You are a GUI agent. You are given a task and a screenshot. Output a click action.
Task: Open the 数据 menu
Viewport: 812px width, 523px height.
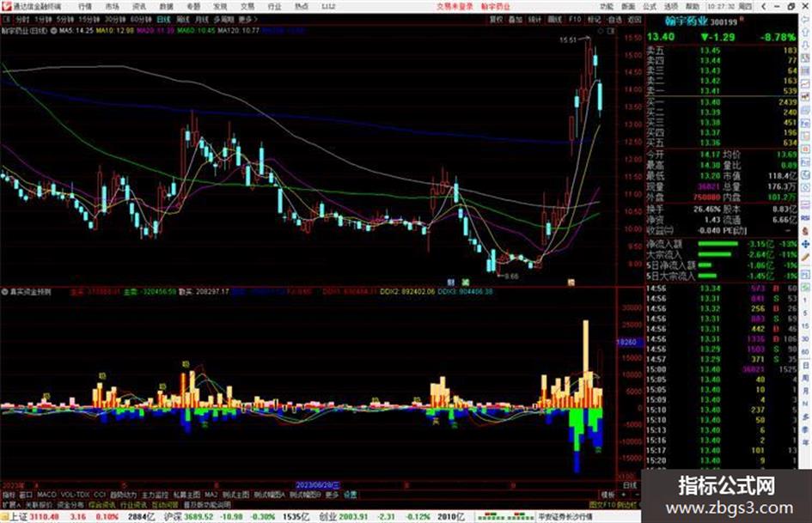166,7
